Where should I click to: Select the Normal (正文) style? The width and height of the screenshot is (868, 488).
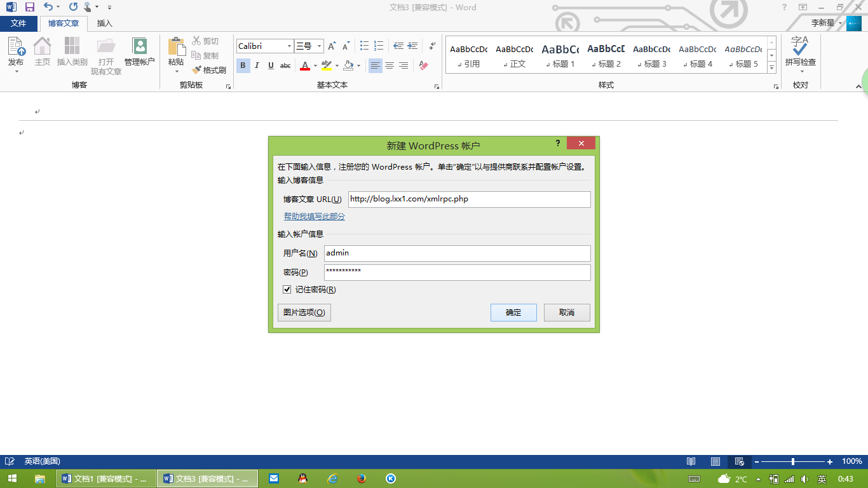pos(514,55)
